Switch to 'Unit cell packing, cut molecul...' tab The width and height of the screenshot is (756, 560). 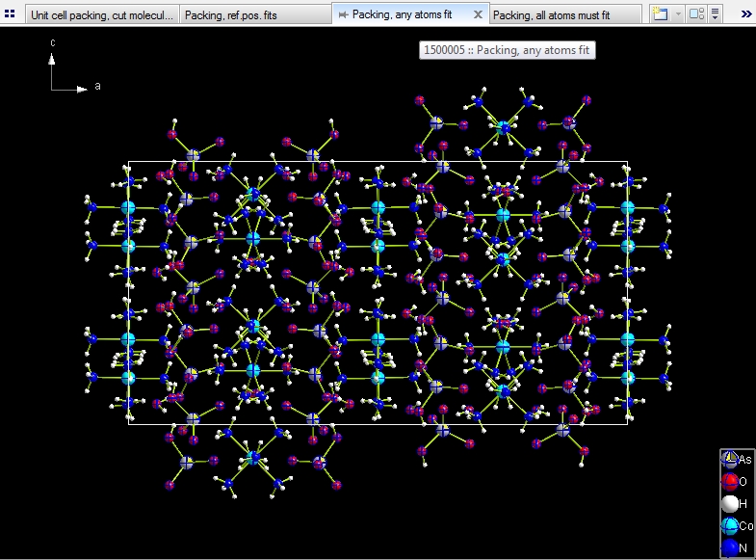[x=102, y=15]
